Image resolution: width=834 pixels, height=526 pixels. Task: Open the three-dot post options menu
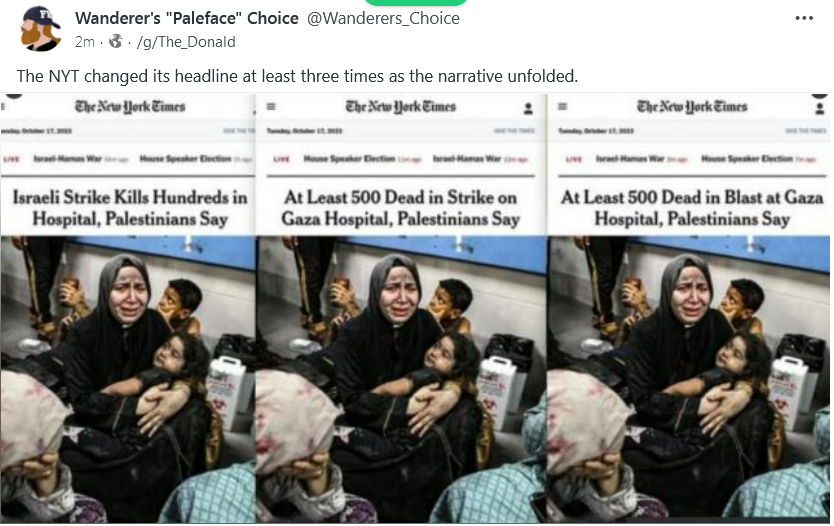[x=804, y=18]
